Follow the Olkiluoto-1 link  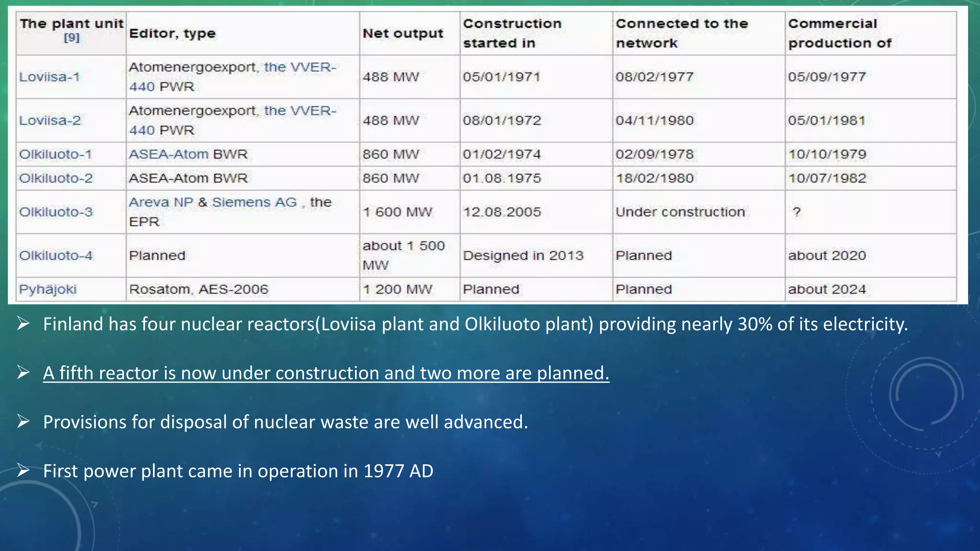pyautogui.click(x=56, y=154)
